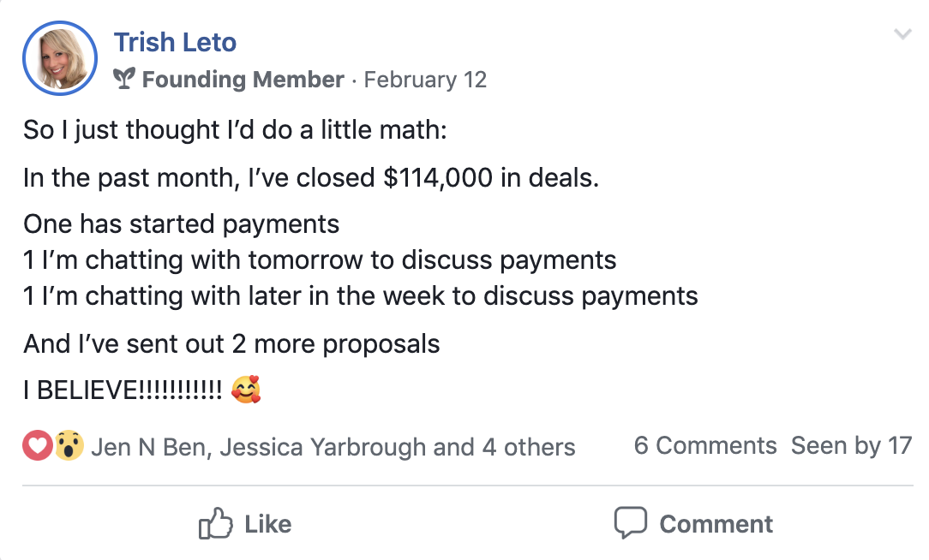Click the $114,000 amount in the post

[x=438, y=177]
